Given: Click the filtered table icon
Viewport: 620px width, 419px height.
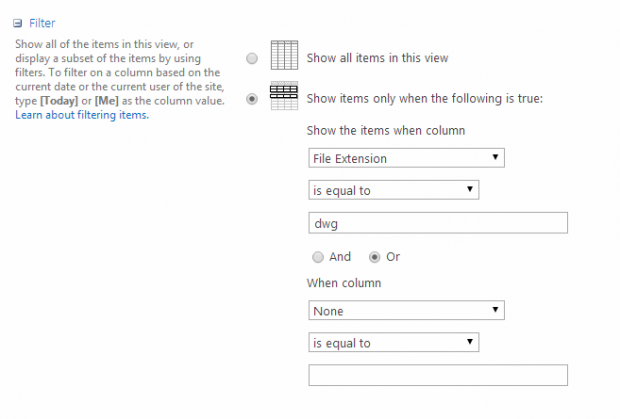Looking at the screenshot, I should coord(285,97).
